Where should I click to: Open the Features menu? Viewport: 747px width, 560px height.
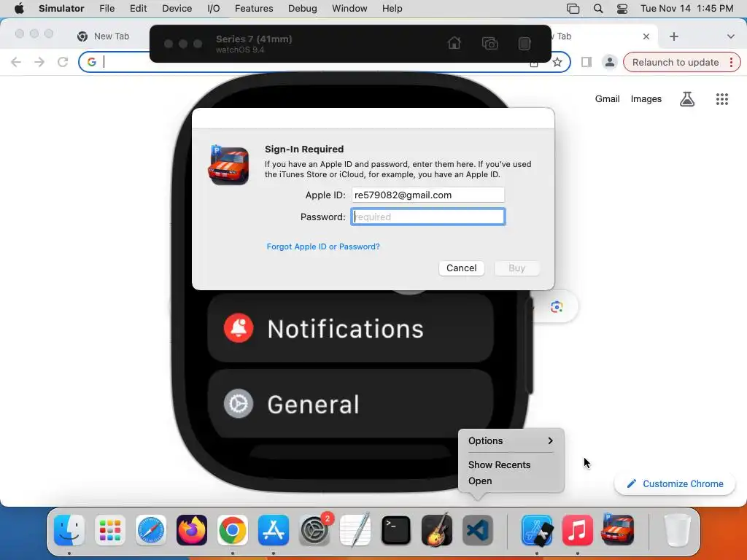click(x=254, y=9)
